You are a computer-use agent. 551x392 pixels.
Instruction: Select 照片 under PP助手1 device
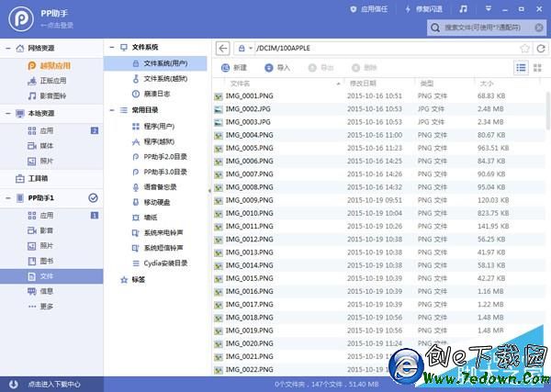coord(46,245)
